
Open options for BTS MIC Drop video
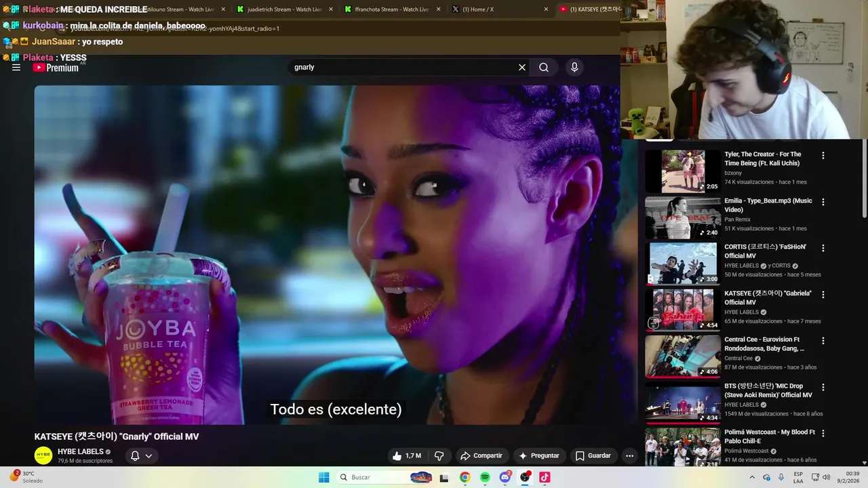click(823, 387)
